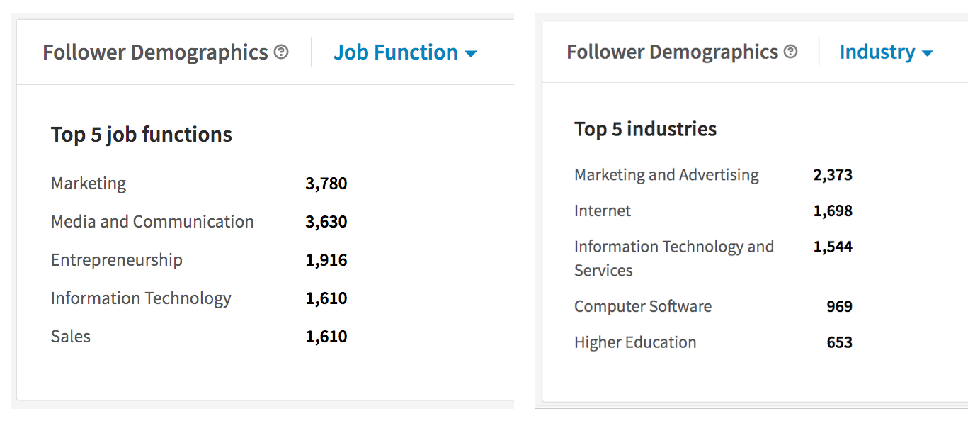Click the Information Technology job function row
Viewport: 980px width, 421px height.
140,298
